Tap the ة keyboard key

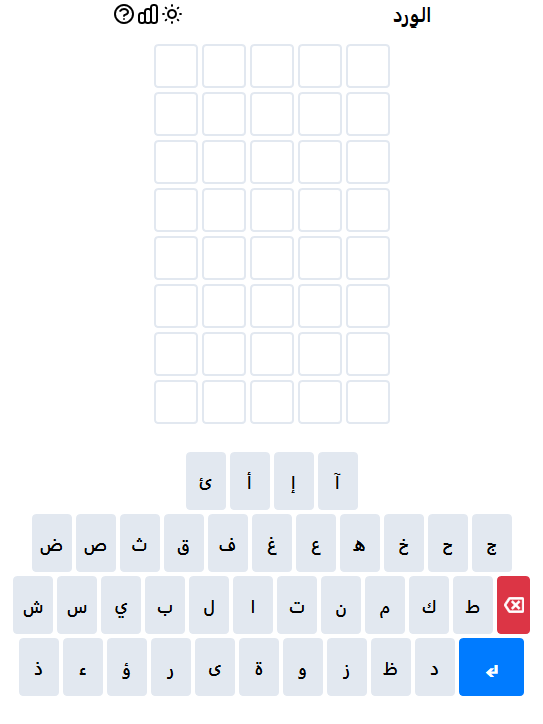pyautogui.click(x=259, y=667)
